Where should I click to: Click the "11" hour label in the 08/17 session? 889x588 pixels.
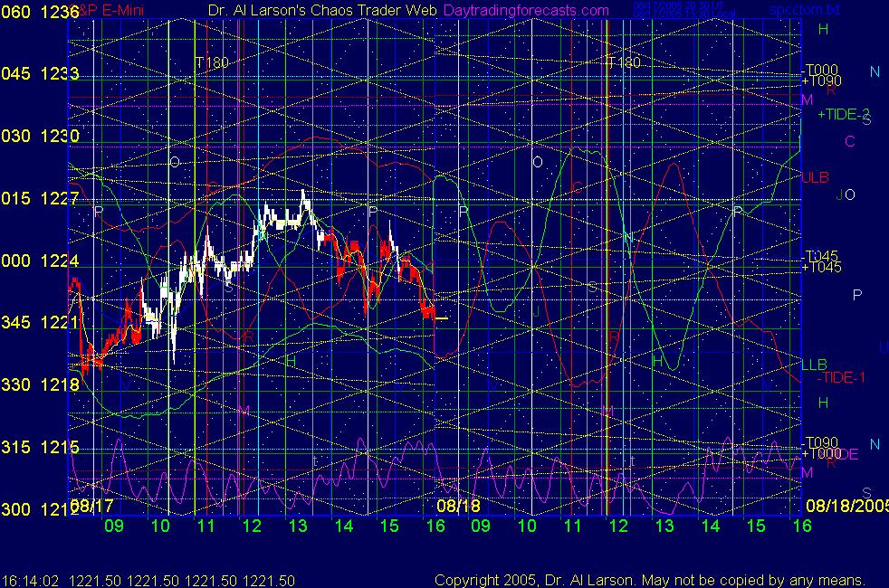tap(206, 526)
